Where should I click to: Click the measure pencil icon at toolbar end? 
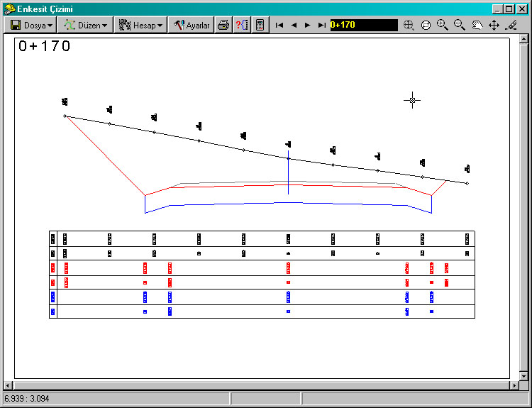(511, 25)
